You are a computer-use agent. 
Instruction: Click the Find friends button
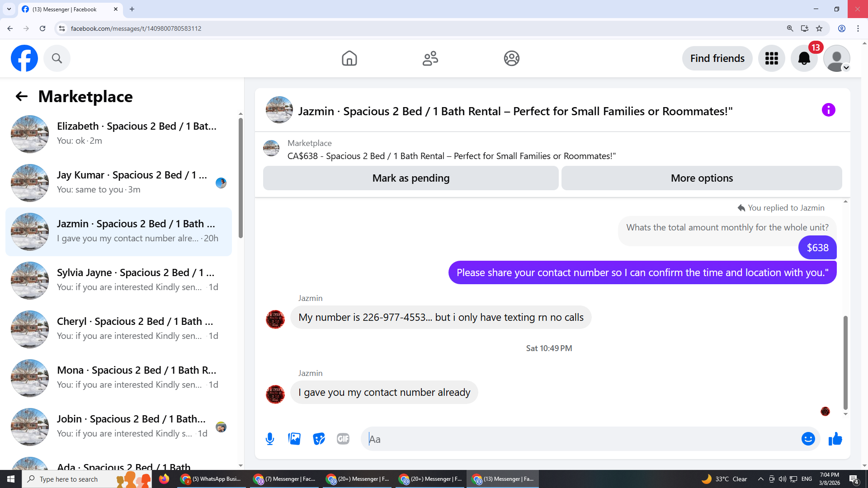(717, 58)
